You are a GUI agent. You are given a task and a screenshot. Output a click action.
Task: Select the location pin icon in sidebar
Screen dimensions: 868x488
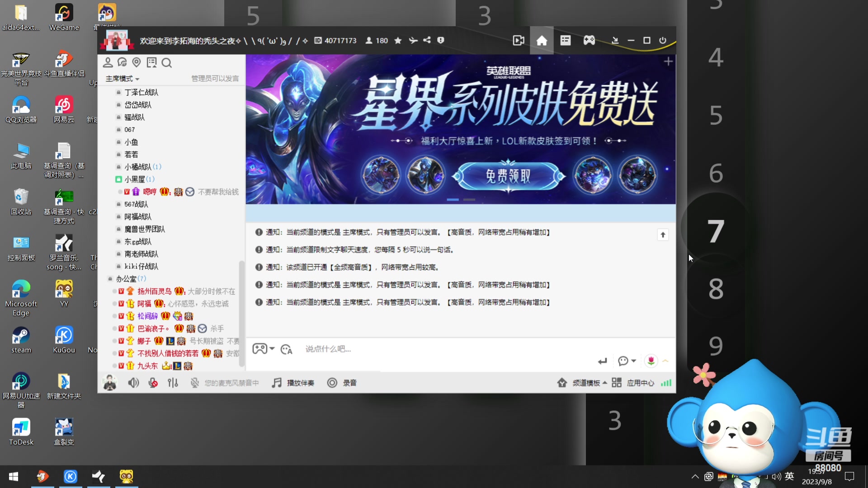(137, 62)
